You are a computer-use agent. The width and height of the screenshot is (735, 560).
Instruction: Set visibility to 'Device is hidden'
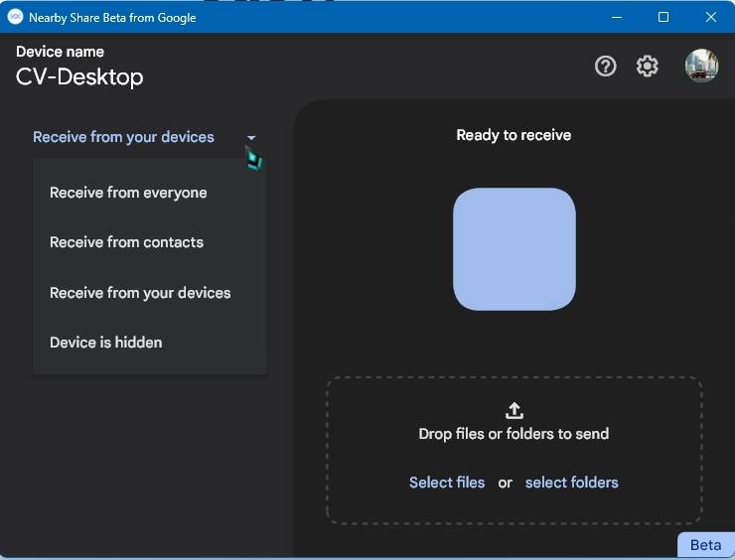[x=105, y=343]
